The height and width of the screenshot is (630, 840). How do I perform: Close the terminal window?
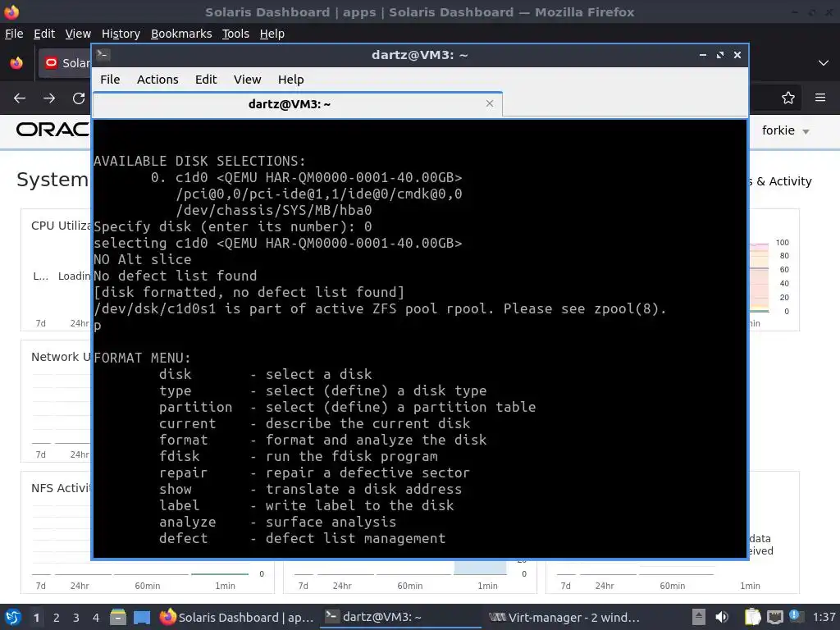point(737,55)
